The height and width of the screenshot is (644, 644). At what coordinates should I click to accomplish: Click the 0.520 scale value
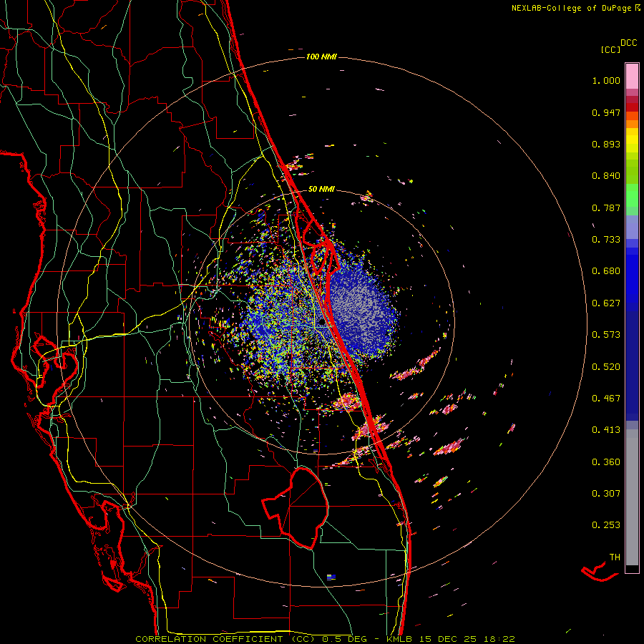coord(606,367)
